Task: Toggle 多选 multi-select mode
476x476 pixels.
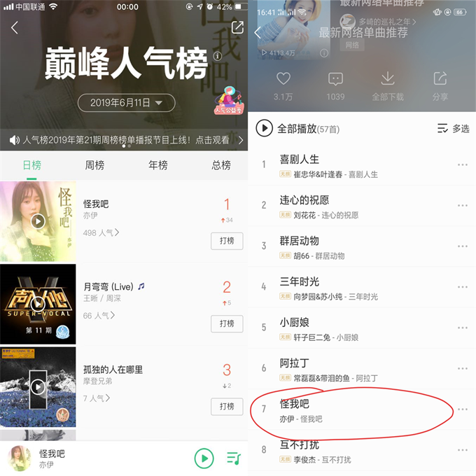Action: coord(453,129)
